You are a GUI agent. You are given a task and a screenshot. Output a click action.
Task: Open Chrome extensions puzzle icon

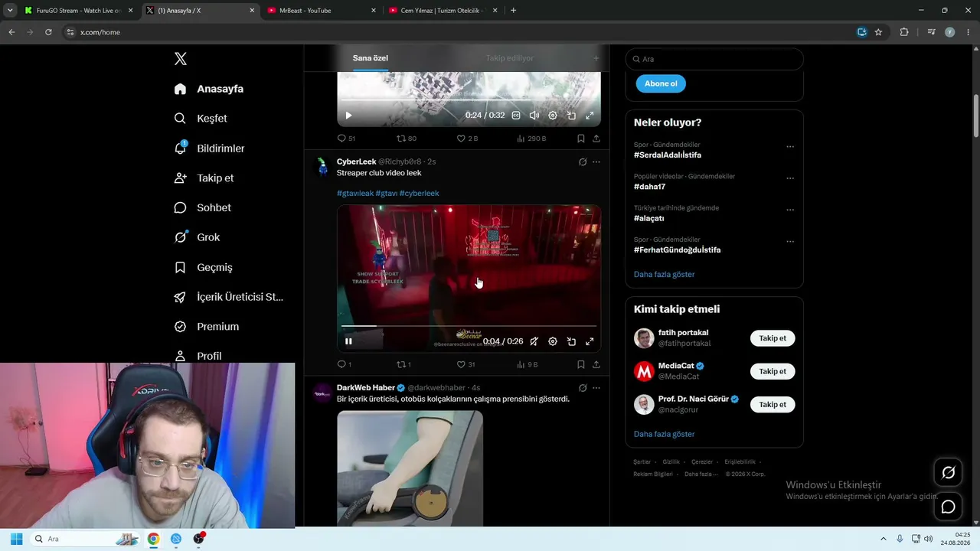coord(904,32)
